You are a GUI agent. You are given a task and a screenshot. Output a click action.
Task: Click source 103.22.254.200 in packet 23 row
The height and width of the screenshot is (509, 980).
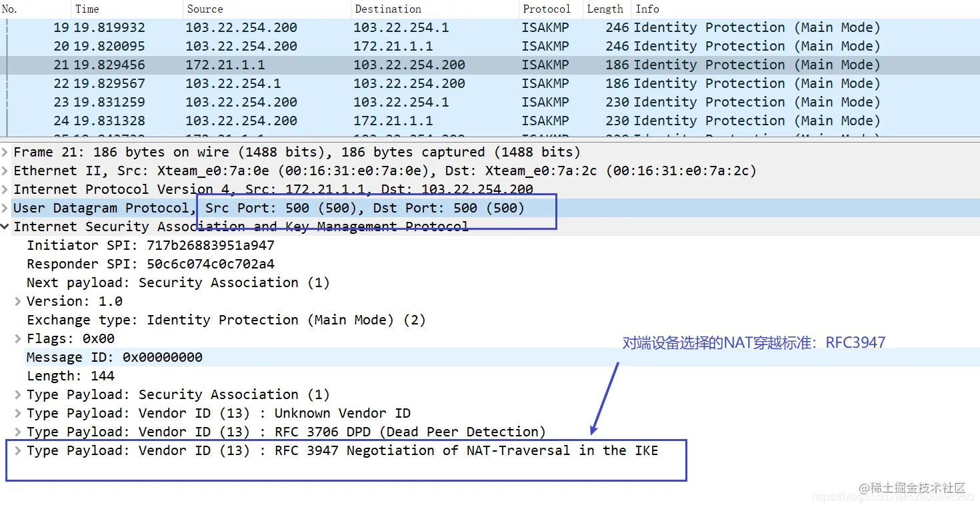241,102
